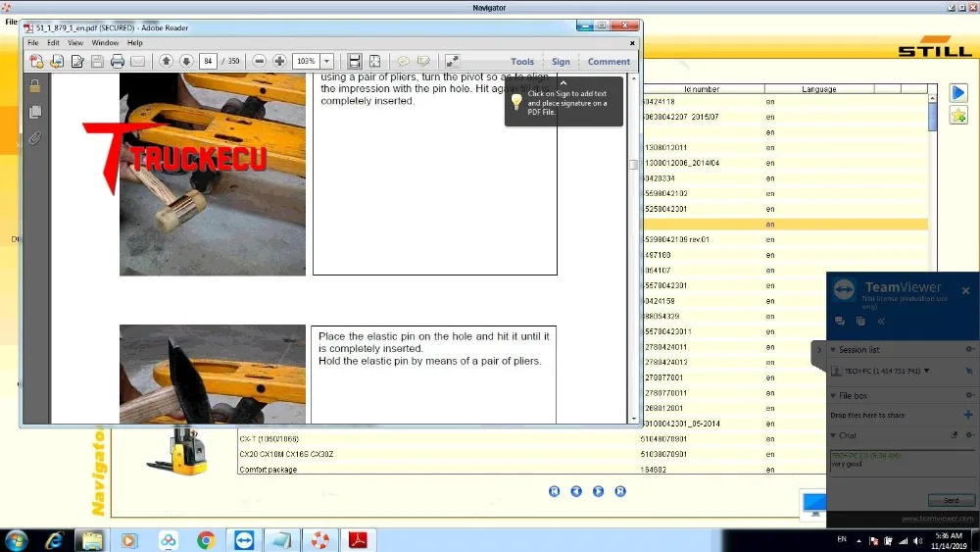Click the Language column header
The width and height of the screenshot is (980, 552).
818,89
